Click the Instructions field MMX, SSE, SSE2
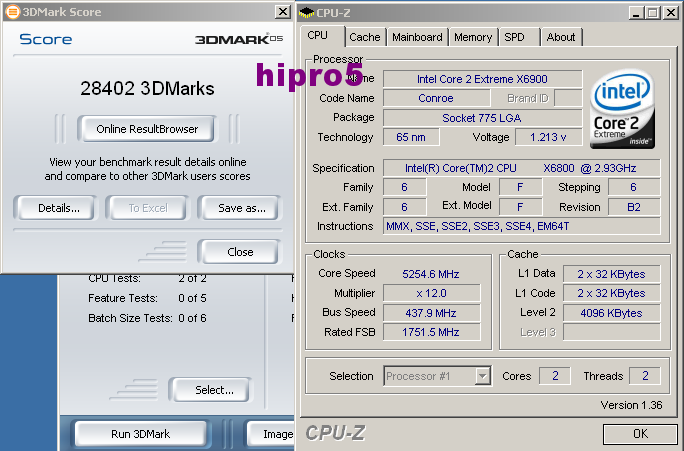Viewport: 684px width, 451px height. pyautogui.click(x=521, y=226)
